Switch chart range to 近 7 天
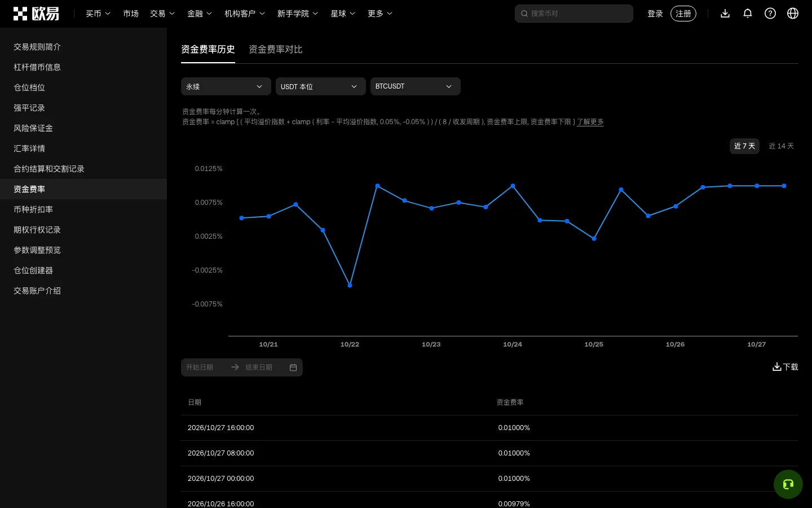 click(x=744, y=146)
